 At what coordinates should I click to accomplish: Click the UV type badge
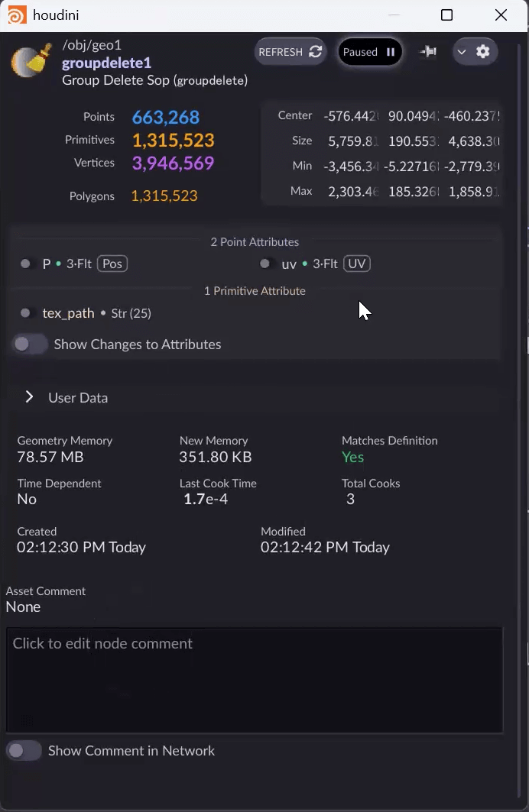356,264
